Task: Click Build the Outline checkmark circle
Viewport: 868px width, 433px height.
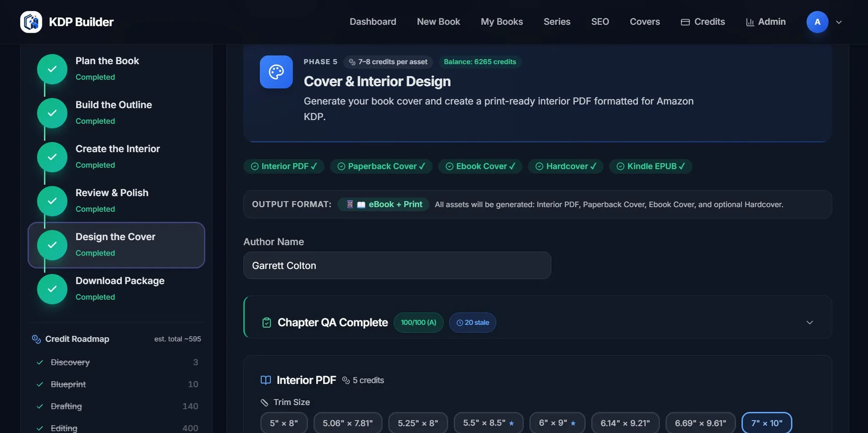Action: click(52, 113)
